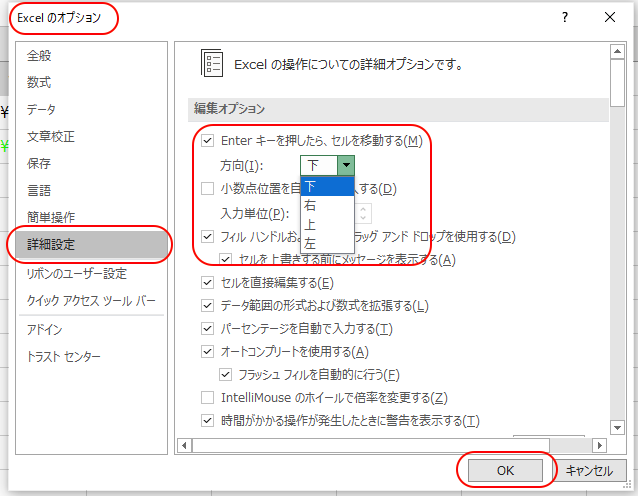Image resolution: width=638 pixels, height=496 pixels.
Task: Click the advanced options header icon
Action: point(212,63)
